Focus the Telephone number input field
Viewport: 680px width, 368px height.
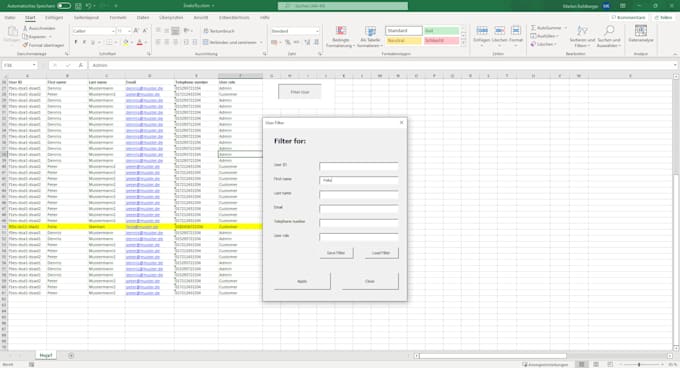(x=359, y=223)
